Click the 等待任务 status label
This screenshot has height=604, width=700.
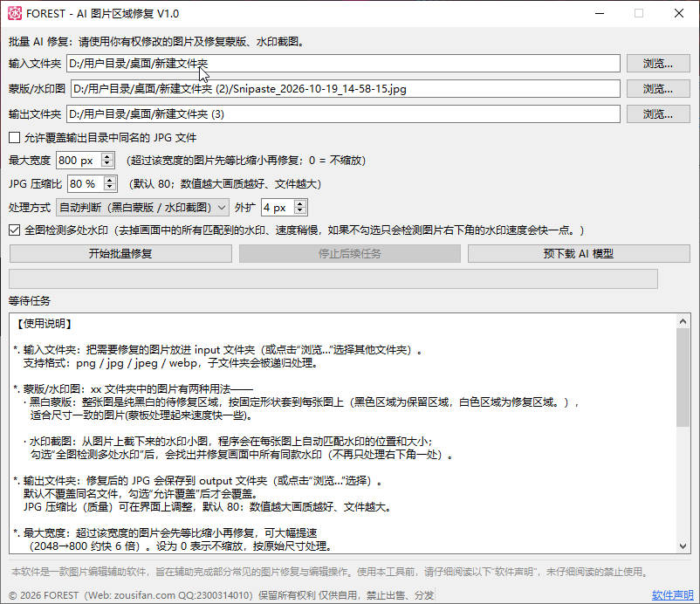point(30,301)
